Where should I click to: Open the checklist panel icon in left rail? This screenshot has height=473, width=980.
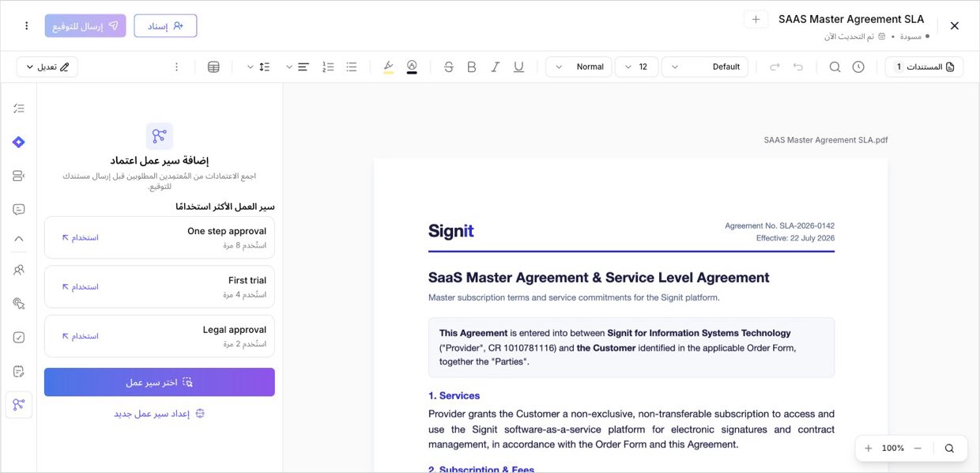click(x=19, y=108)
